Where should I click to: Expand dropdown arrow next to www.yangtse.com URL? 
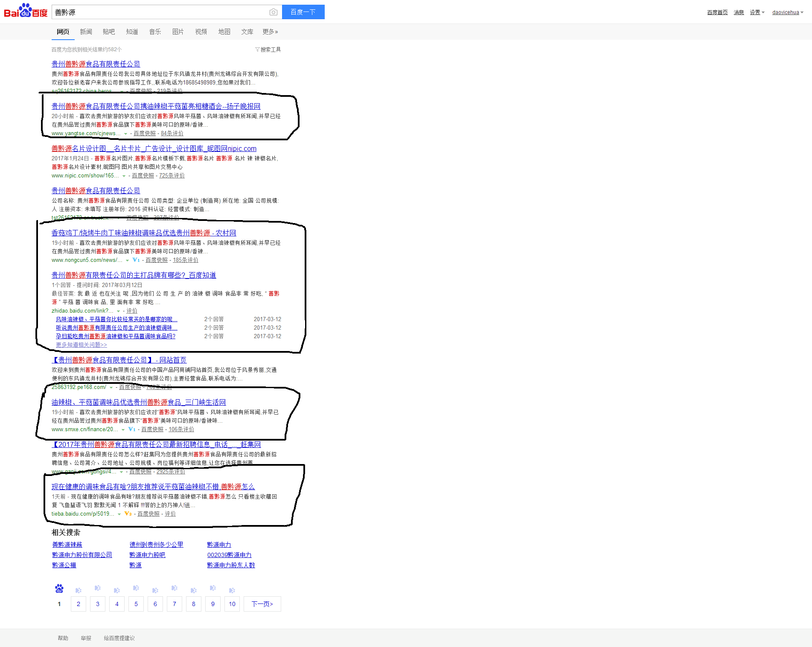125,134
